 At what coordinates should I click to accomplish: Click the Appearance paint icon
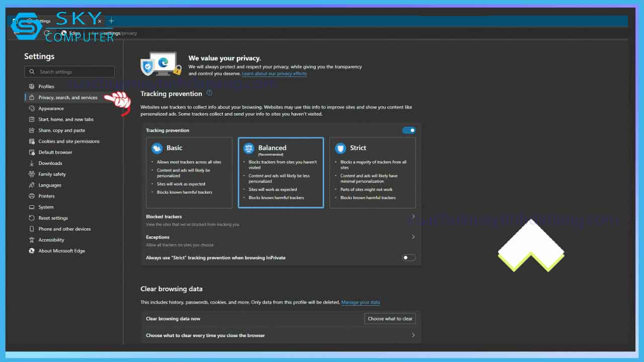(x=32, y=109)
